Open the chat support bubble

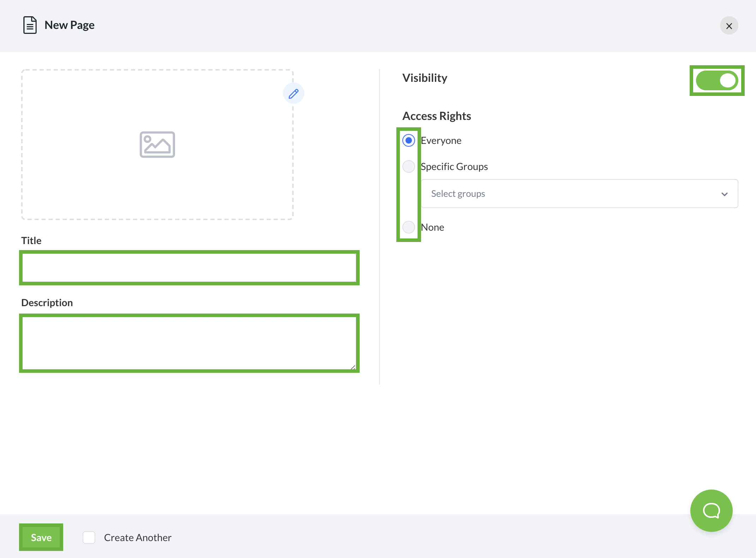pyautogui.click(x=711, y=510)
